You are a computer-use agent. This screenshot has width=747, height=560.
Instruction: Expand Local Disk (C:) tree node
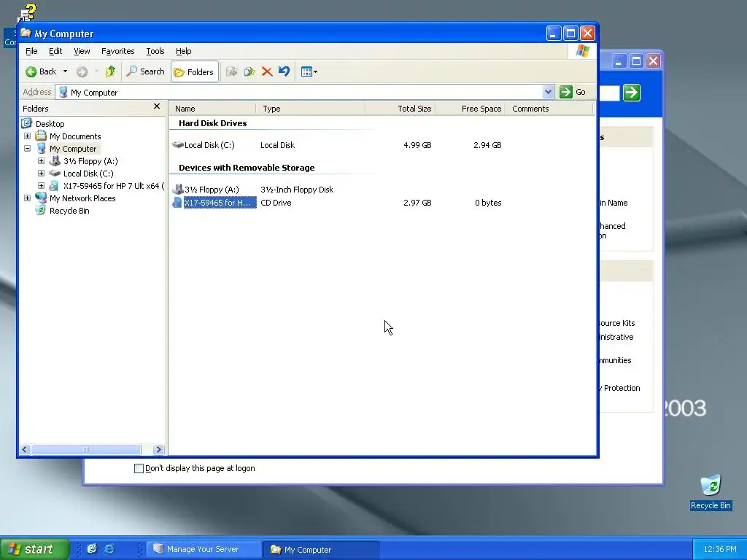[41, 174]
